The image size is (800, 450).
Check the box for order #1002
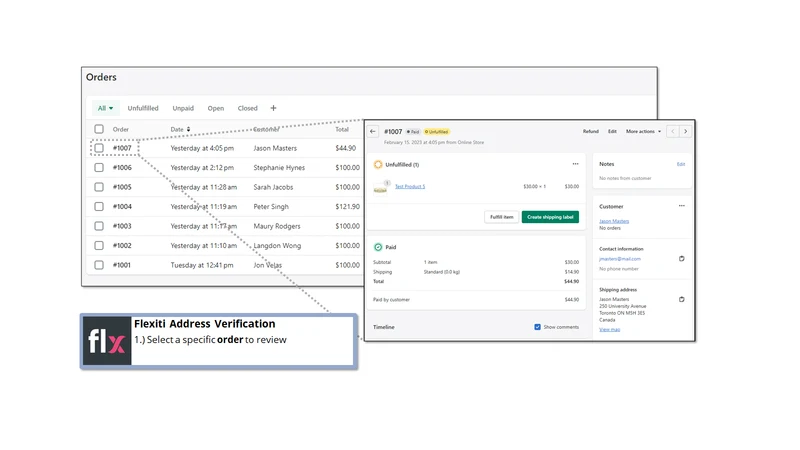99,245
